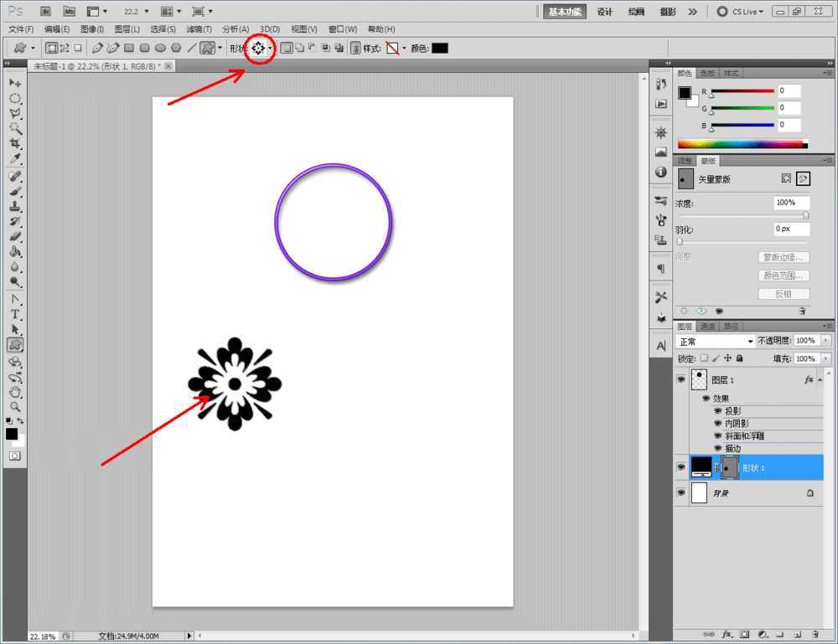Switch to the 设计 workspace
This screenshot has height=644, width=838.
coord(605,12)
